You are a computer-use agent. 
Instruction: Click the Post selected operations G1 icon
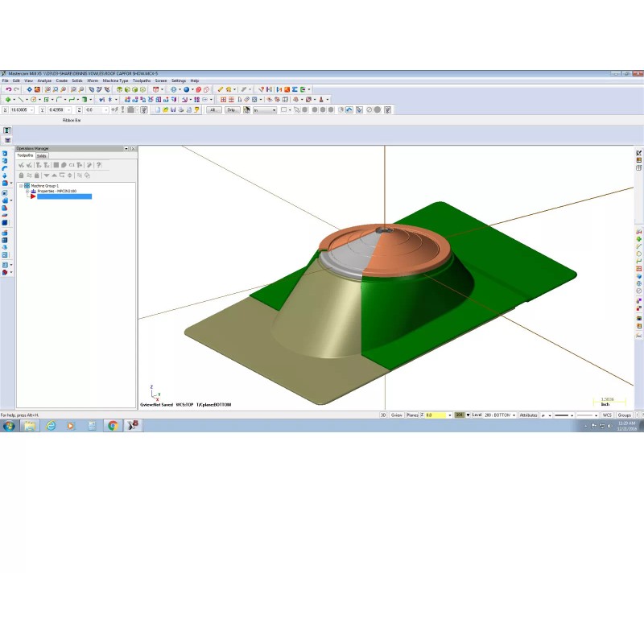(x=72, y=165)
